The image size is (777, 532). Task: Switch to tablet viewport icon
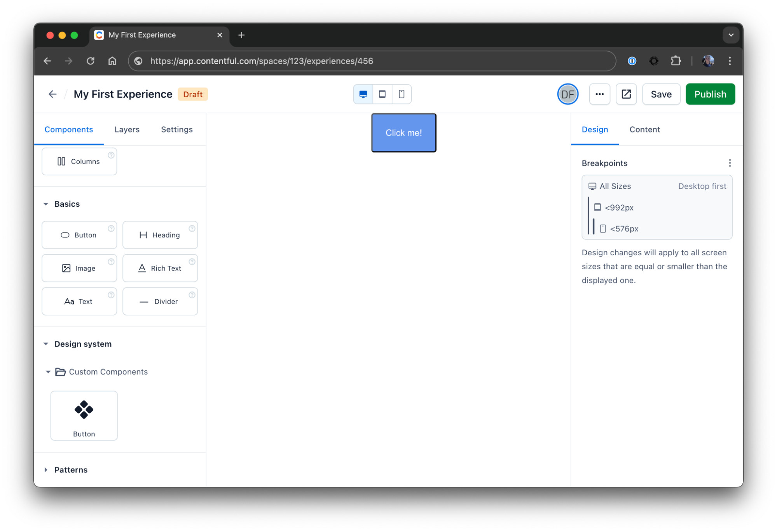pos(382,94)
